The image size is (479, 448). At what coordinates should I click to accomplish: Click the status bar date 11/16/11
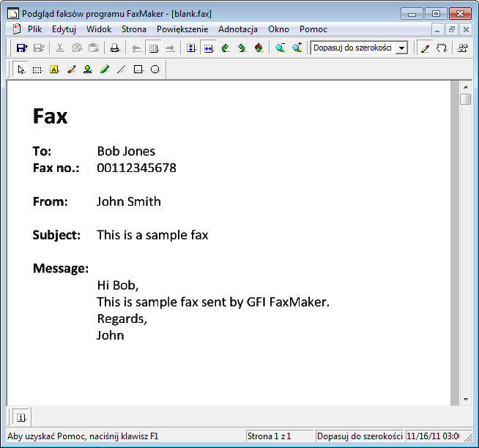[x=433, y=436]
